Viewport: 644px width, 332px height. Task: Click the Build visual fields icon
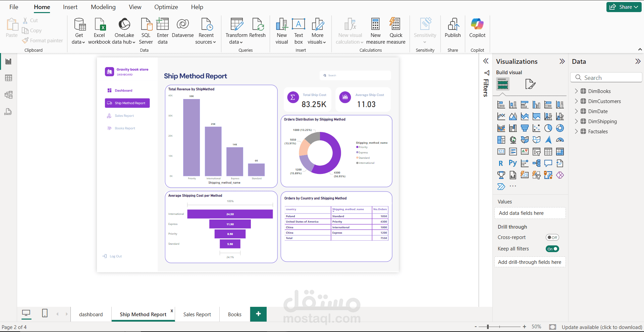click(502, 84)
